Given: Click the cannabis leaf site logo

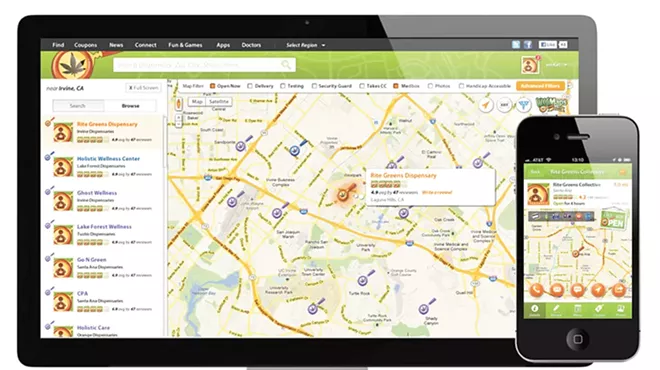Looking at the screenshot, I should (x=72, y=64).
